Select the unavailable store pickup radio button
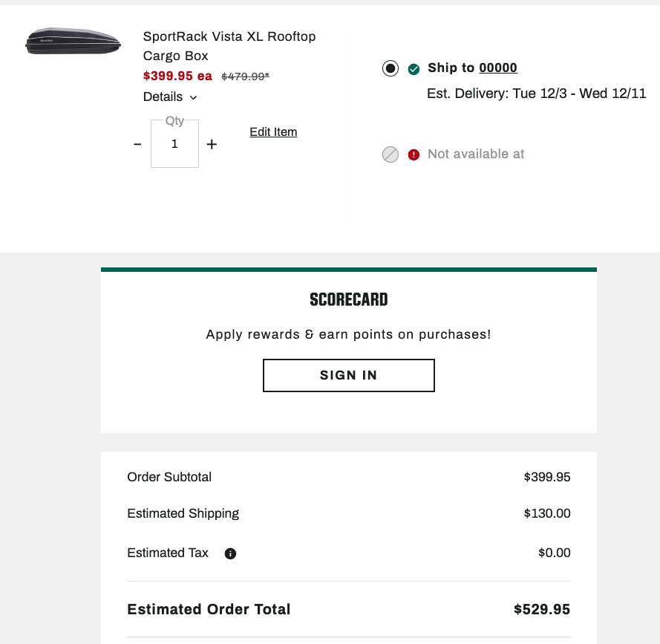The width and height of the screenshot is (660, 644). pyautogui.click(x=391, y=155)
